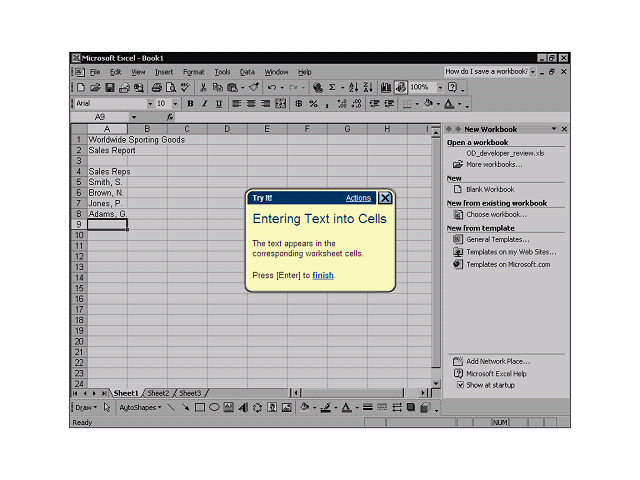Open the Borders dropdown arrow
Viewport: 640px width, 480px height.
coord(417,104)
